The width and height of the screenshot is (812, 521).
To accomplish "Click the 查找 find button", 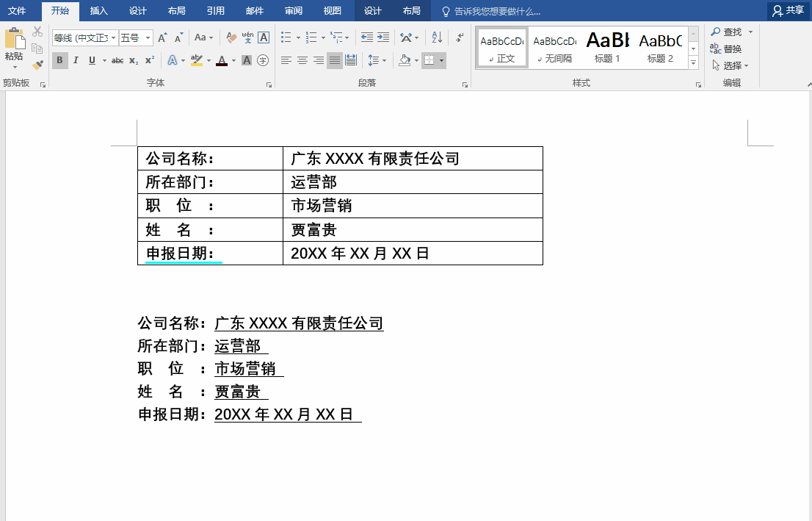I will pyautogui.click(x=727, y=32).
